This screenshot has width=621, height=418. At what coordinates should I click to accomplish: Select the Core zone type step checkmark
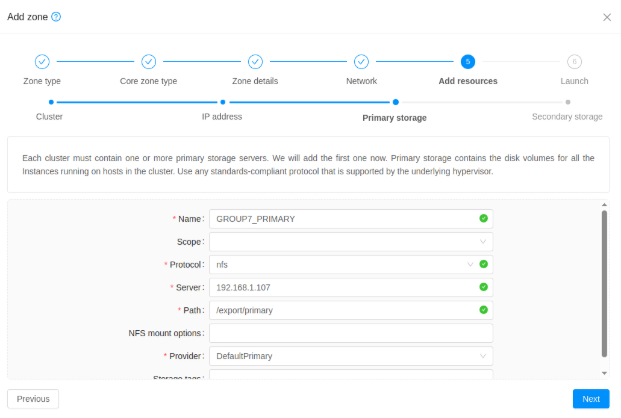149,61
